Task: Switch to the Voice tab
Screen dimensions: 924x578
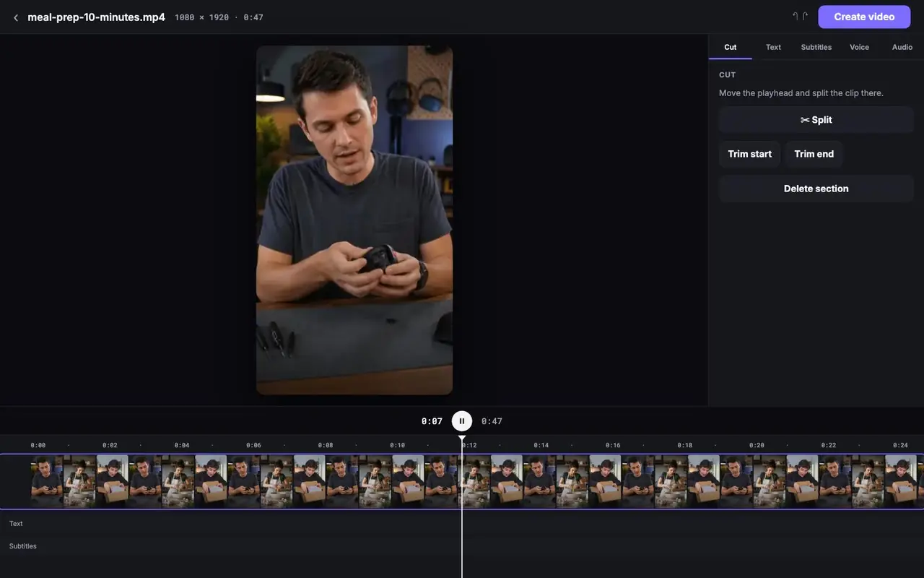Action: click(x=859, y=47)
